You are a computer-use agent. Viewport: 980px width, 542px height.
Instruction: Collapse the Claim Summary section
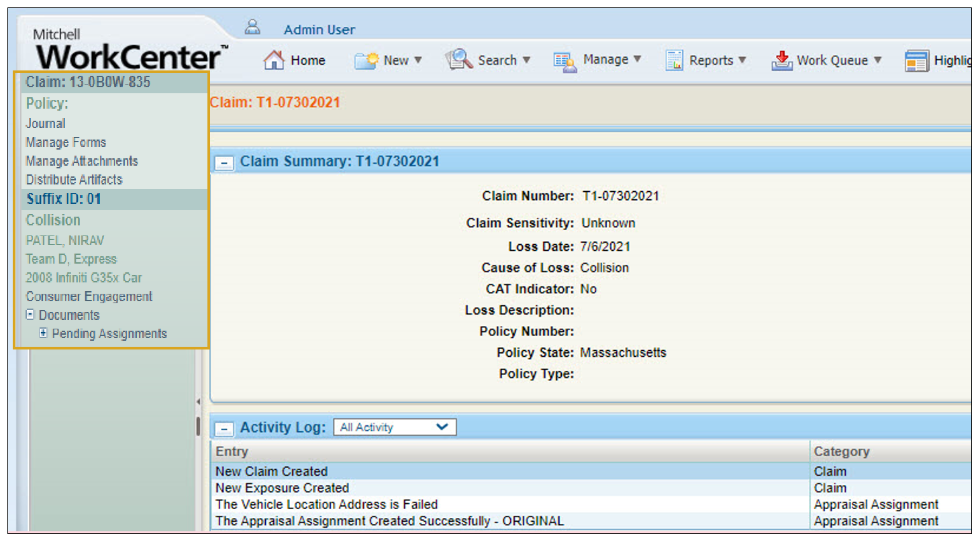click(225, 162)
